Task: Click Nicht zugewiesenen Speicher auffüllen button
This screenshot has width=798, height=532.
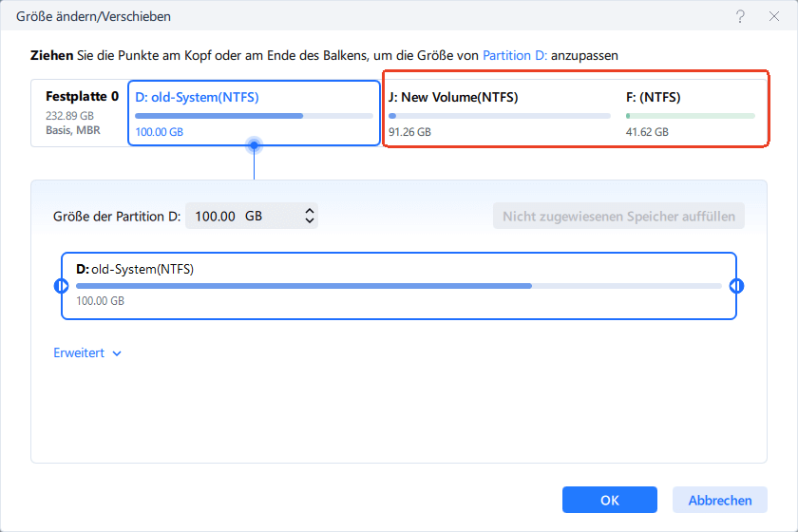Action: (x=618, y=217)
